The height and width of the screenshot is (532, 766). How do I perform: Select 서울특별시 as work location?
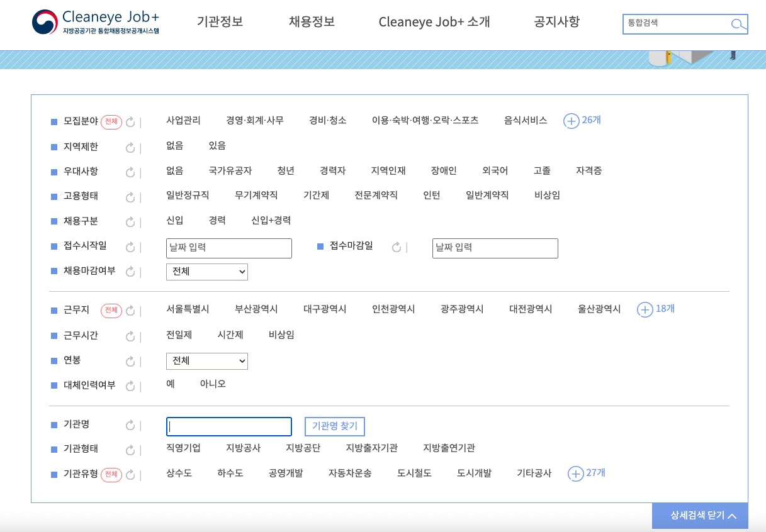click(x=188, y=309)
